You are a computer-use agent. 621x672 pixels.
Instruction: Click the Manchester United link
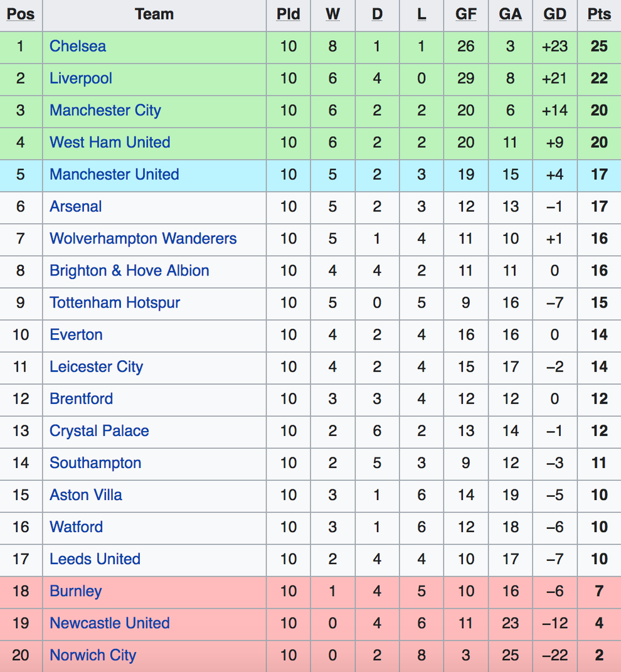coord(114,174)
